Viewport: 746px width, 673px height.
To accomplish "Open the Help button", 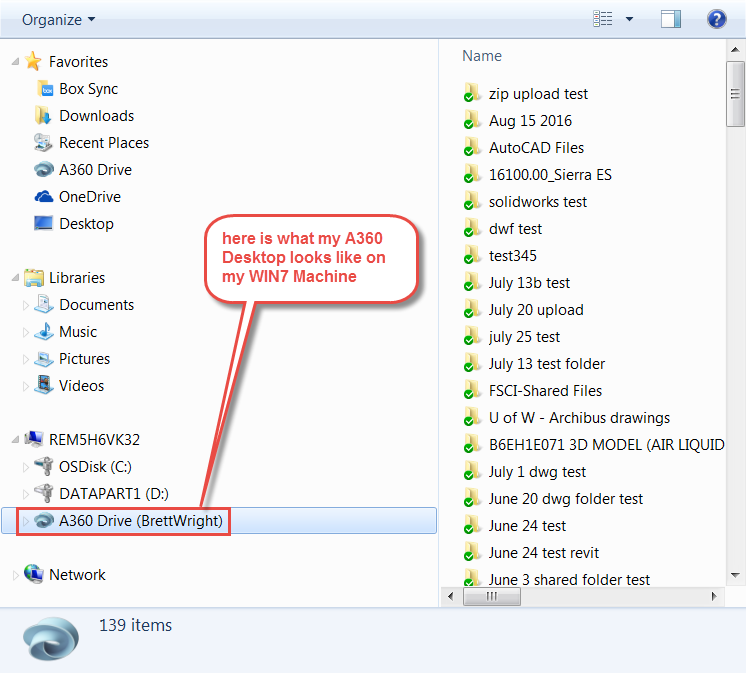I will tap(716, 19).
